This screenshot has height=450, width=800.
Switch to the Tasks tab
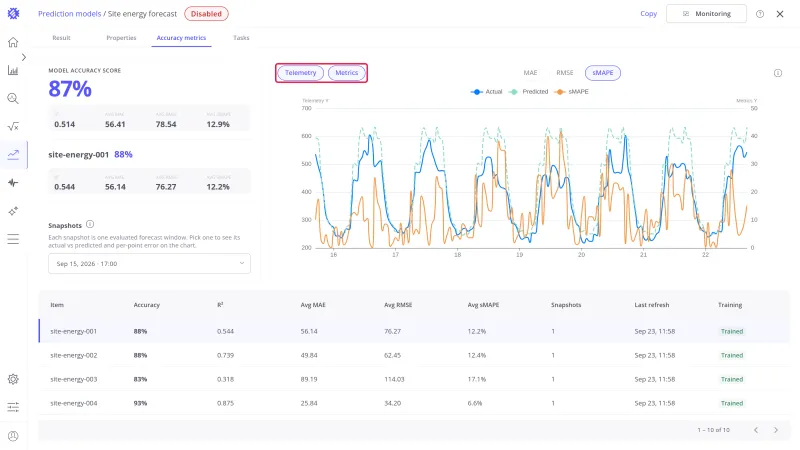point(241,38)
